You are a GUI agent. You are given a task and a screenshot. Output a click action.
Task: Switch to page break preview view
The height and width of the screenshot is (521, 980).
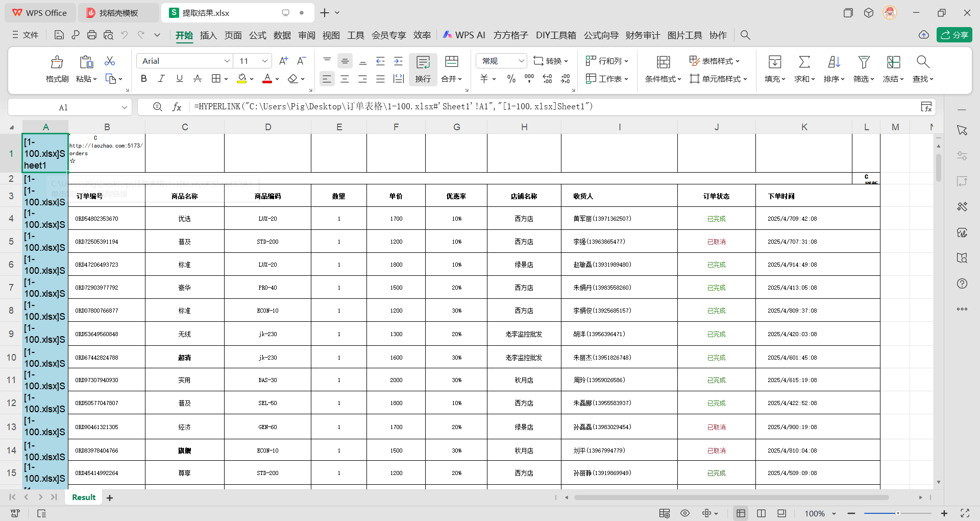761,513
